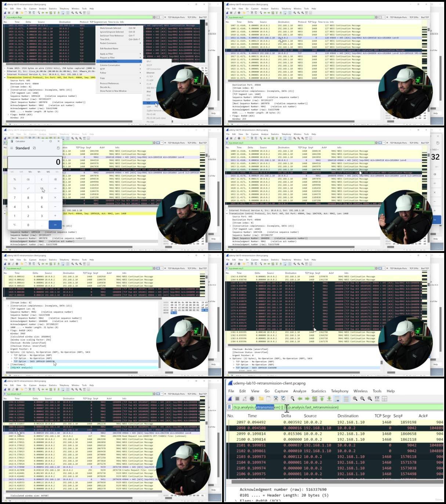Open the Statistics menu in the zoomed-in Wireshark window
The width and height of the screenshot is (446, 504).
(x=319, y=391)
